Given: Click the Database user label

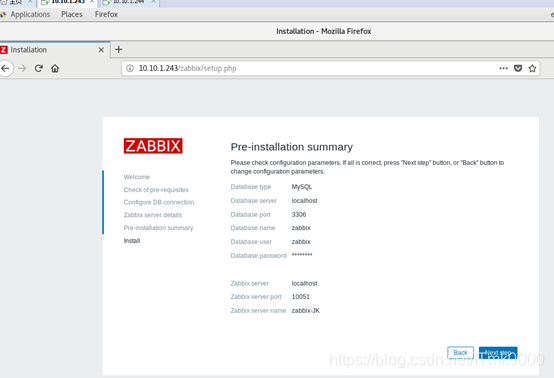Looking at the screenshot, I should [x=251, y=242].
